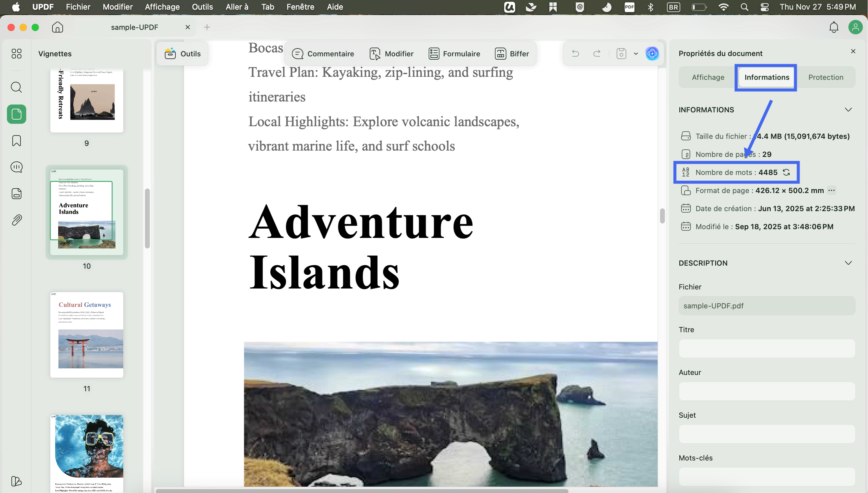Click the Titre input field
868x493 pixels.
766,348
